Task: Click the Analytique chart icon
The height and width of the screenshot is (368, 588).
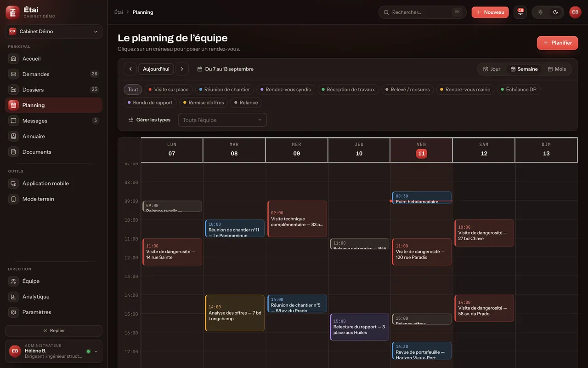Action: [x=13, y=297]
